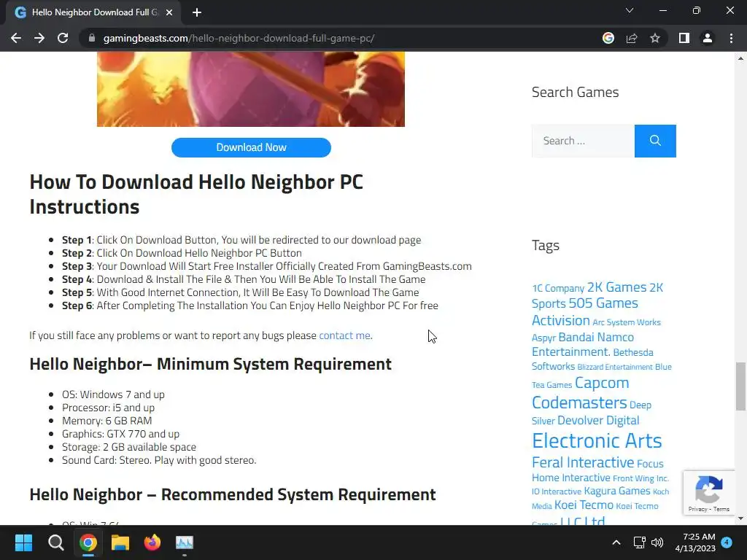The image size is (747, 560).
Task: Launch Firefox from the taskbar
Action: point(152,542)
